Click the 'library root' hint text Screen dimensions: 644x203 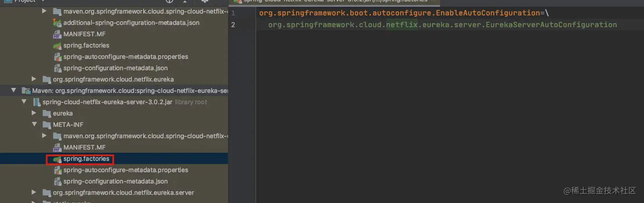click(191, 102)
